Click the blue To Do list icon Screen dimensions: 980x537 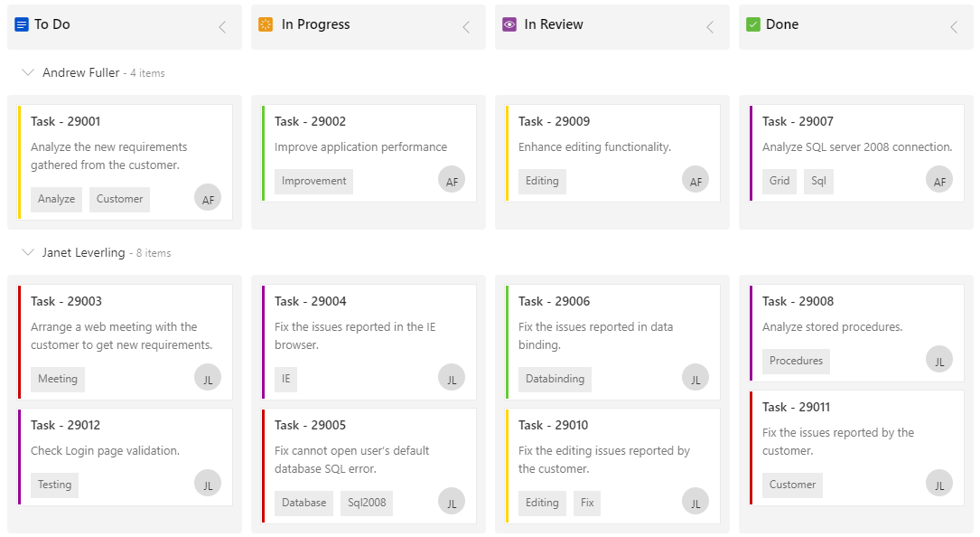click(22, 24)
